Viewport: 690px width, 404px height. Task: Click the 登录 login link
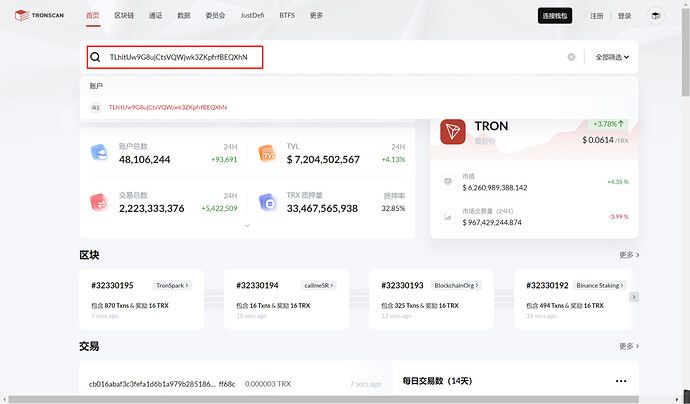click(624, 16)
